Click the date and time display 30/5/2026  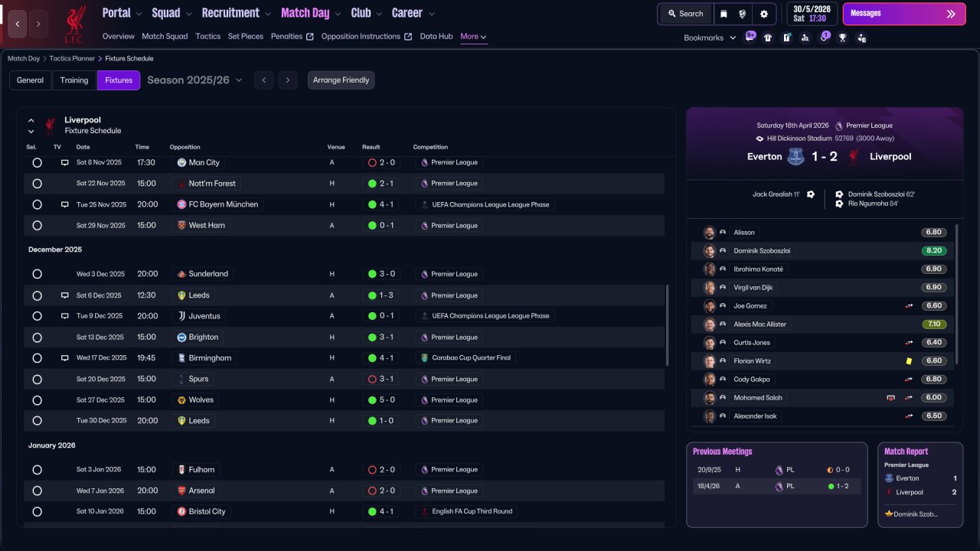tap(812, 14)
